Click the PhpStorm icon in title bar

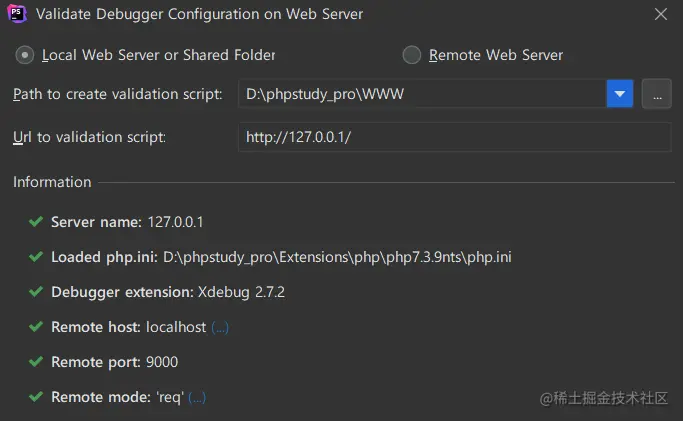17,14
